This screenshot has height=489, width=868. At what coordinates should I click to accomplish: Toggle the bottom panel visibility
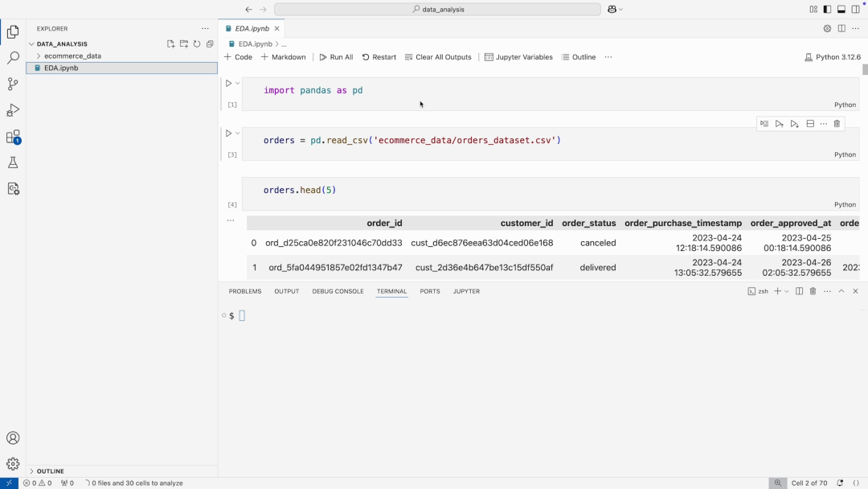(x=841, y=10)
